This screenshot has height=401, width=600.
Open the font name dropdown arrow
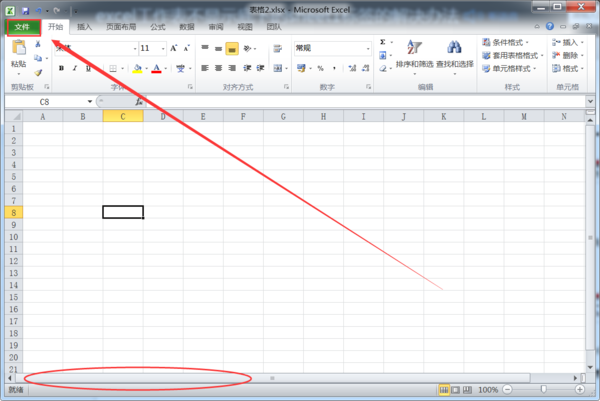[135, 49]
